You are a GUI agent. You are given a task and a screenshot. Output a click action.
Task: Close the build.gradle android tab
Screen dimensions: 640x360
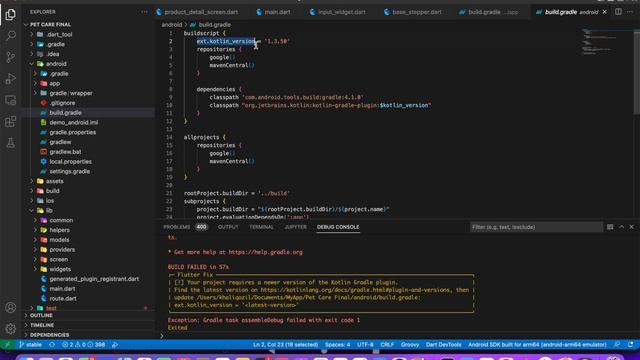coord(604,12)
